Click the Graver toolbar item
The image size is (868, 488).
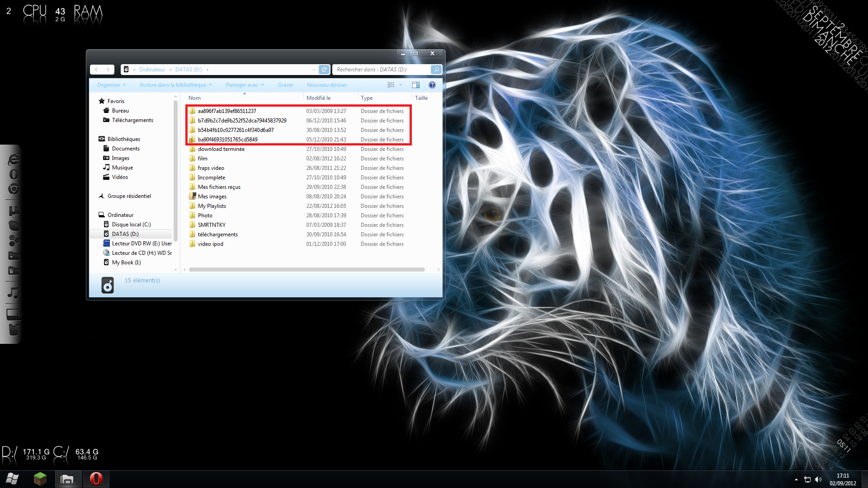(x=286, y=85)
